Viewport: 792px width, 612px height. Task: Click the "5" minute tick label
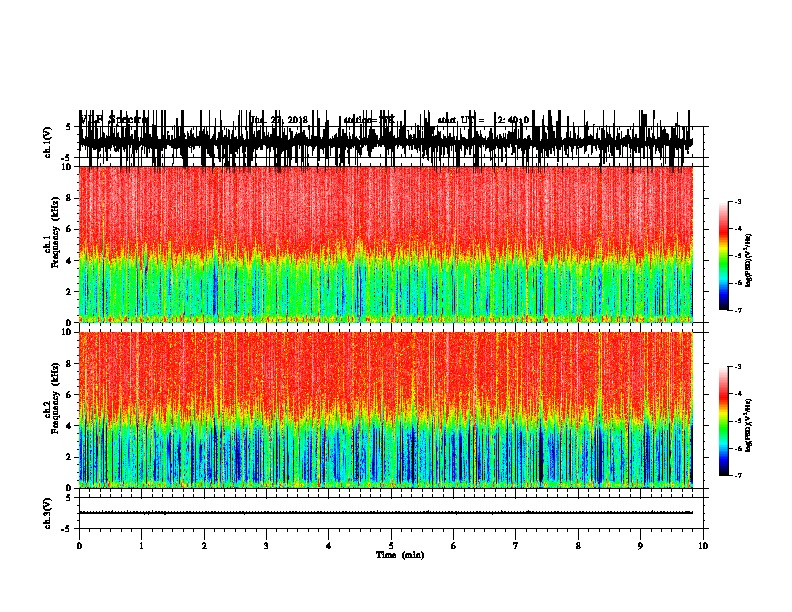point(391,546)
